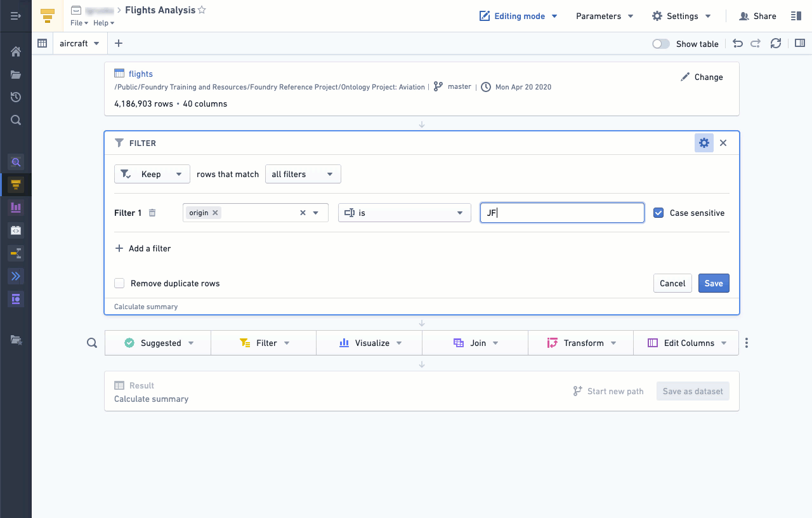The height and width of the screenshot is (518, 812).
Task: Open recent history icon in sidebar
Action: coord(16,97)
